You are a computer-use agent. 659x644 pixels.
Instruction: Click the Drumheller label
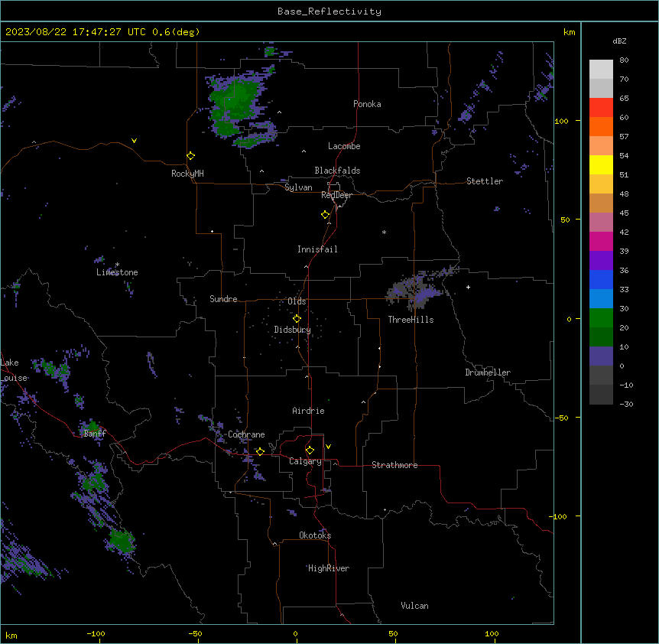488,372
